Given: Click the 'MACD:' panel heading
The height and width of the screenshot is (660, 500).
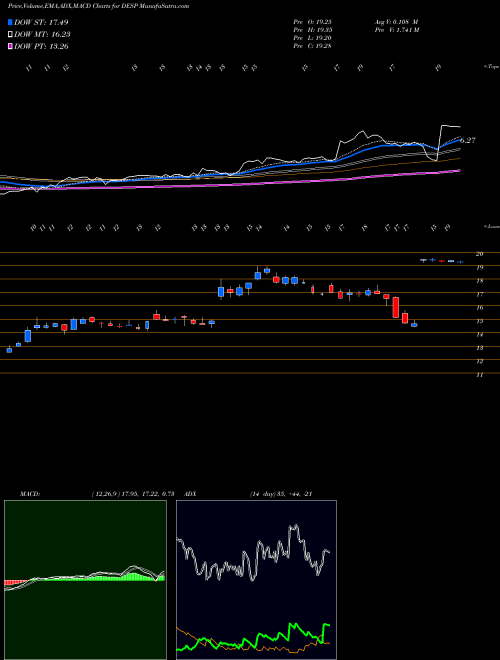Looking at the screenshot, I should click(30, 494).
